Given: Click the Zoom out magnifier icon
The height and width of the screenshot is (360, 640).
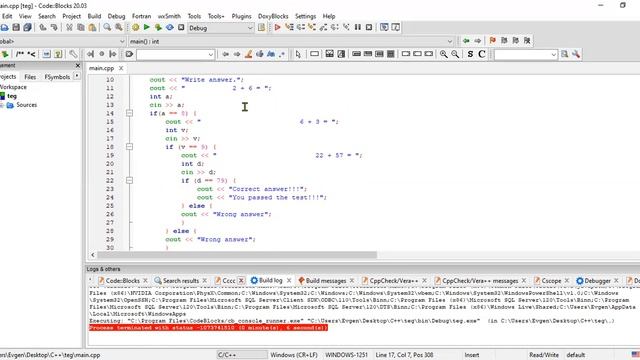Looking at the screenshot, I should [455, 54].
